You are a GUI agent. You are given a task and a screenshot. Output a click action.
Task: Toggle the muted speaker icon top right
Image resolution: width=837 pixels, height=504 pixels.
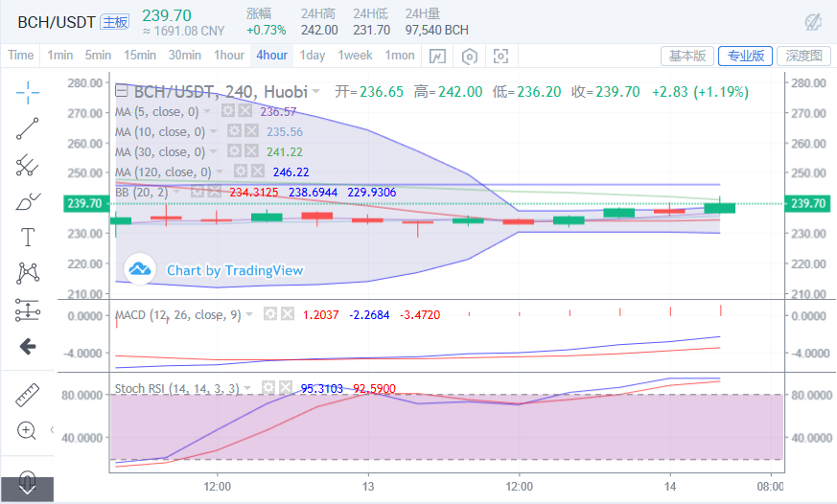click(813, 22)
